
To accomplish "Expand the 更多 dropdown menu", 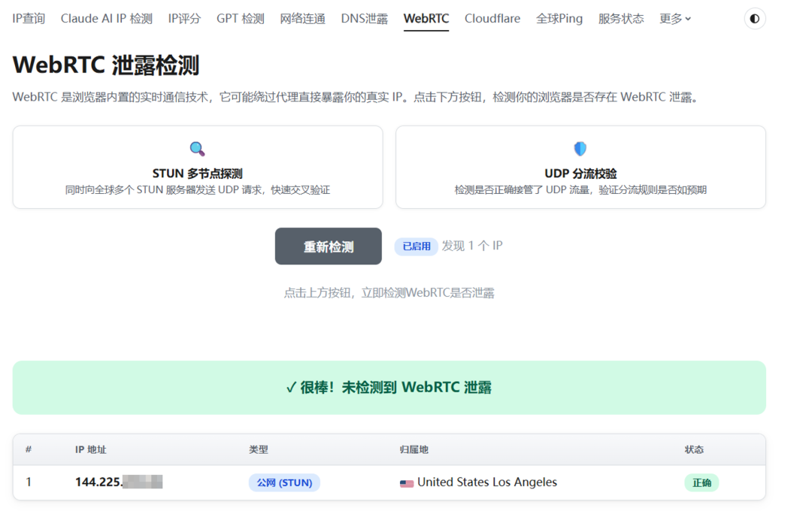I will [675, 19].
